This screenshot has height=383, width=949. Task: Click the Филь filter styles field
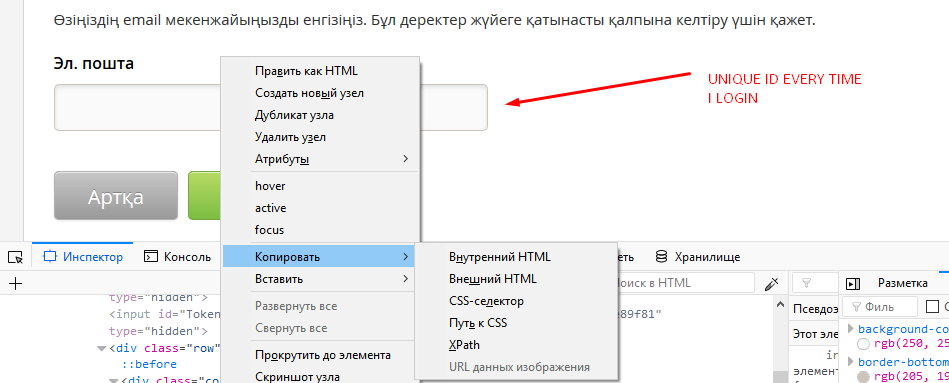880,306
